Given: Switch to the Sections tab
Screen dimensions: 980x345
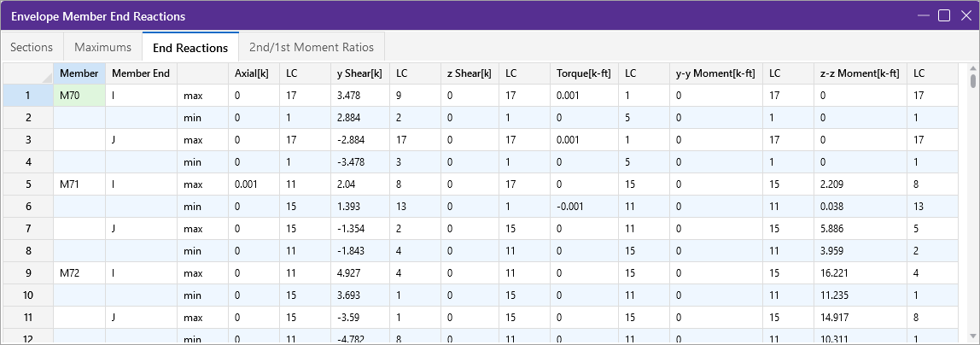Looking at the screenshot, I should pyautogui.click(x=32, y=47).
